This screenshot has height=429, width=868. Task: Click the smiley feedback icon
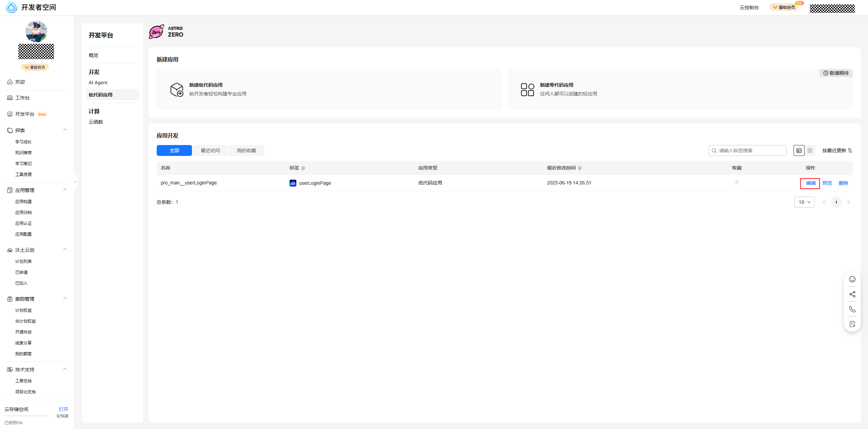point(852,279)
